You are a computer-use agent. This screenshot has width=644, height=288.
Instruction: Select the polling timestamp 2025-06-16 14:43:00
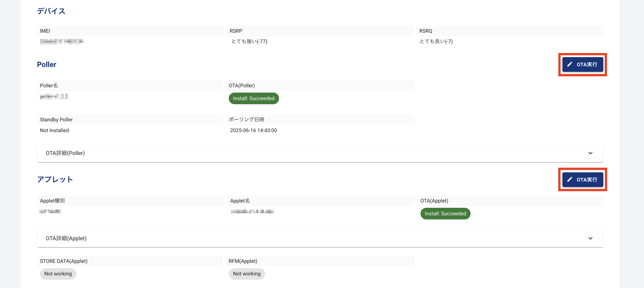coord(253,130)
